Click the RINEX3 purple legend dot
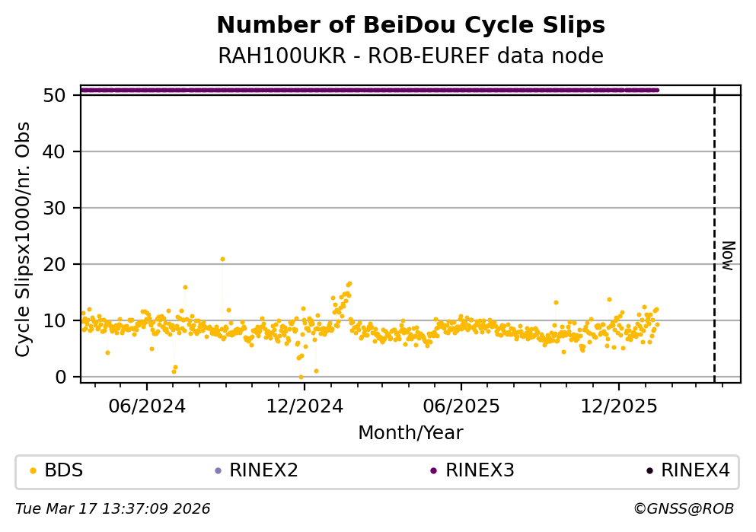This screenshot has height=532, width=756. click(x=433, y=470)
